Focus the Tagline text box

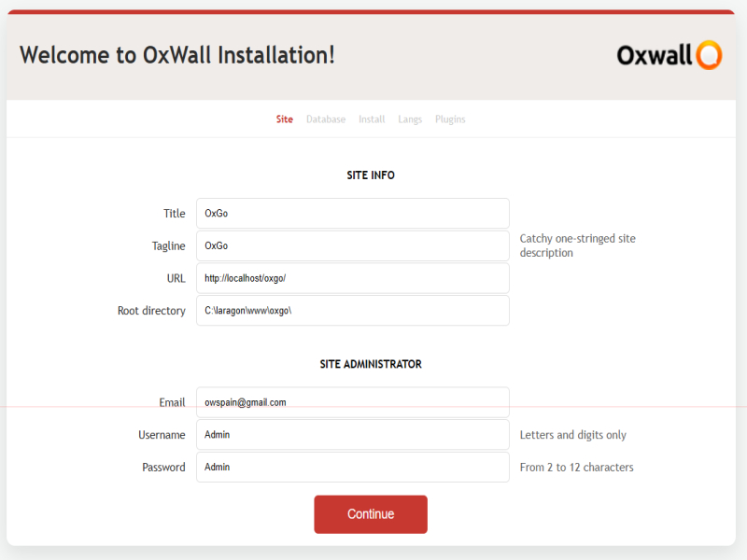(x=352, y=246)
